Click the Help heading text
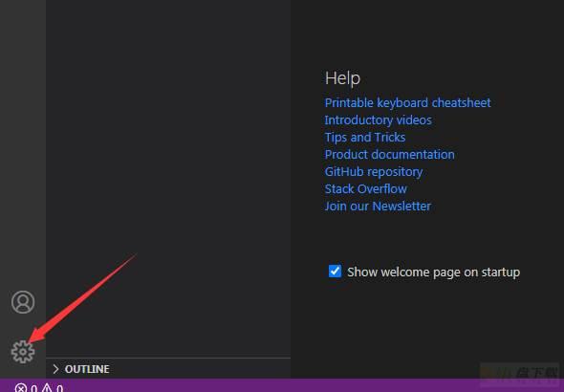Viewport: 564px width, 392px height. (342, 78)
